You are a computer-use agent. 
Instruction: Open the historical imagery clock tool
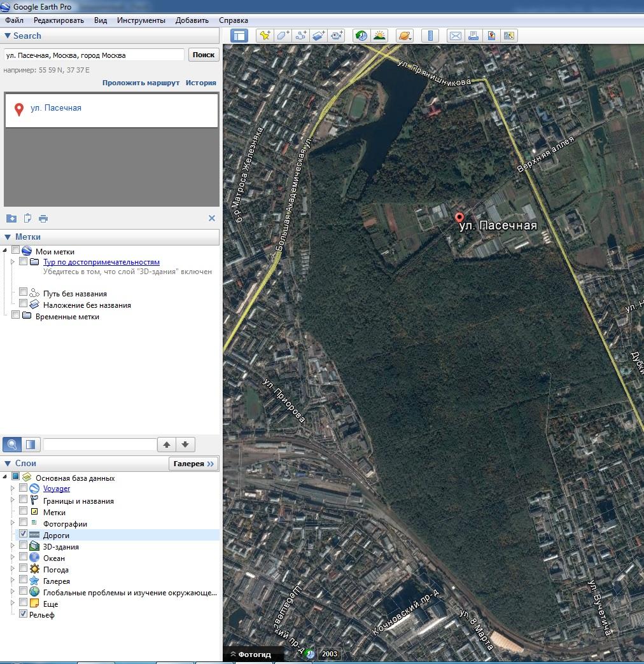click(361, 36)
